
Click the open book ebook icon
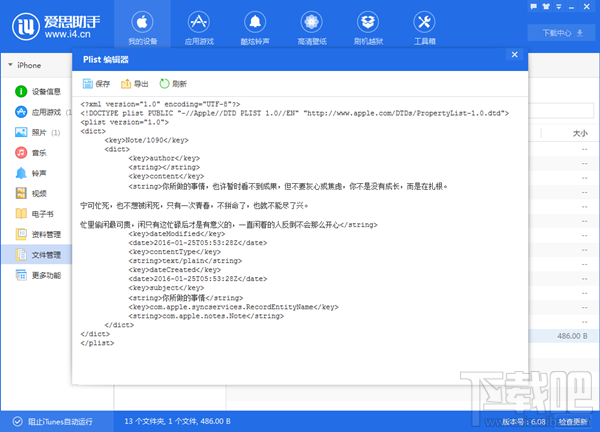[x=21, y=214]
